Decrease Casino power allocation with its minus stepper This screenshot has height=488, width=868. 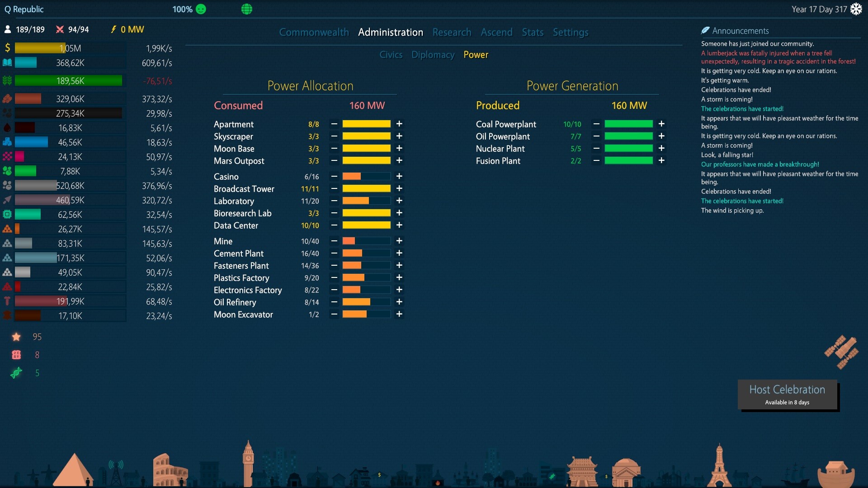pyautogui.click(x=334, y=176)
